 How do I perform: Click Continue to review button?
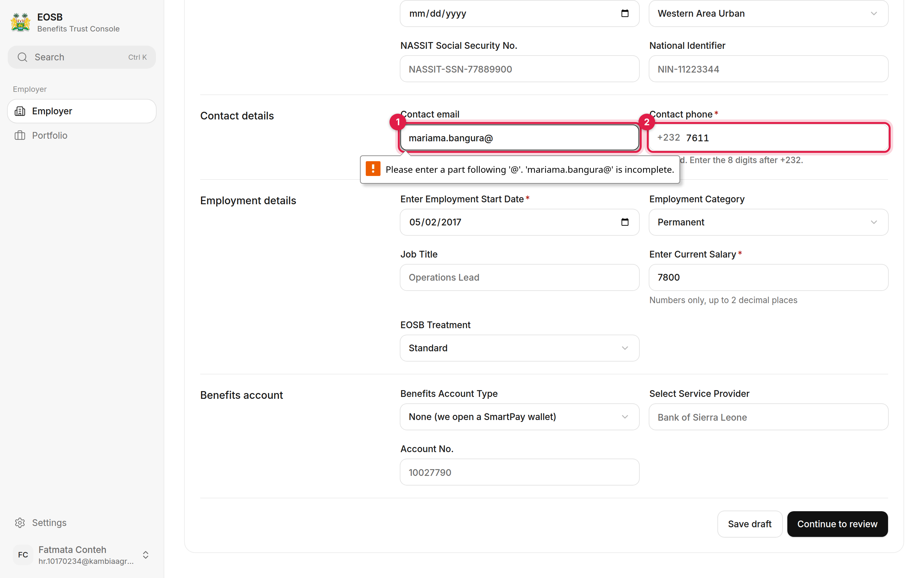(x=837, y=524)
